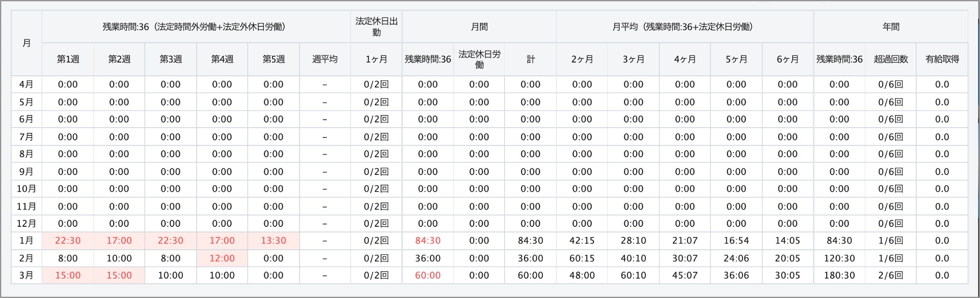Click the 年間 group header

point(891,27)
